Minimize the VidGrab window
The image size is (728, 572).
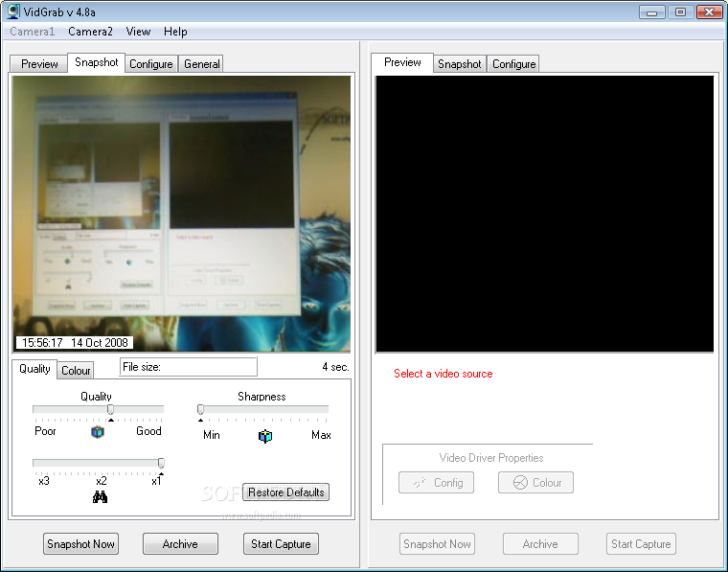tap(652, 12)
